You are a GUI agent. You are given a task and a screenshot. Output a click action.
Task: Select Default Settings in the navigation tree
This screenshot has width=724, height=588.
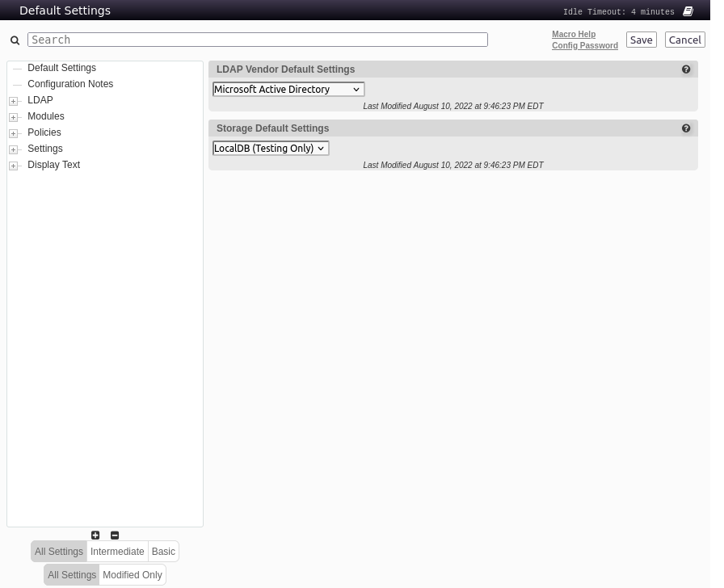tap(61, 68)
